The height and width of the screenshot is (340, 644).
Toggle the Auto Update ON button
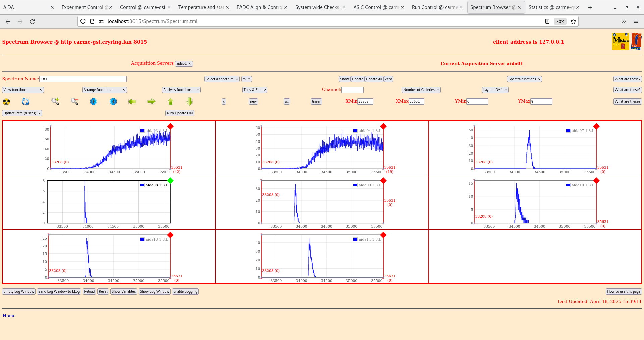tap(180, 113)
